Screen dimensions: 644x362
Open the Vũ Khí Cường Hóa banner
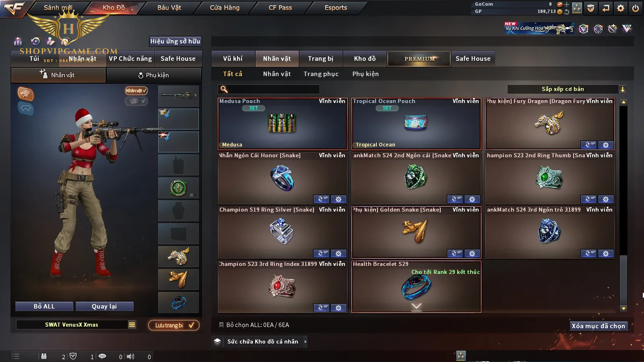(539, 28)
